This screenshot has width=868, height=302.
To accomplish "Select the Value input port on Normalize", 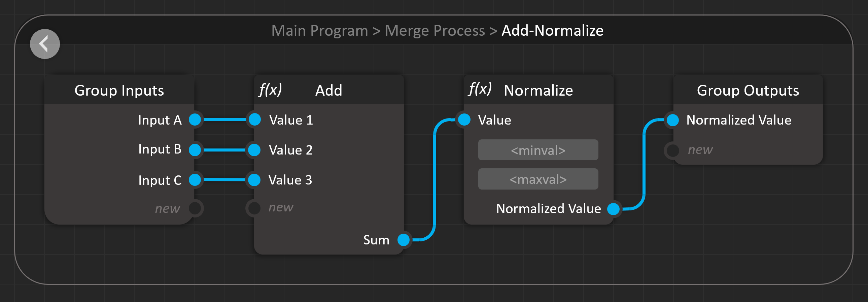I will (464, 120).
